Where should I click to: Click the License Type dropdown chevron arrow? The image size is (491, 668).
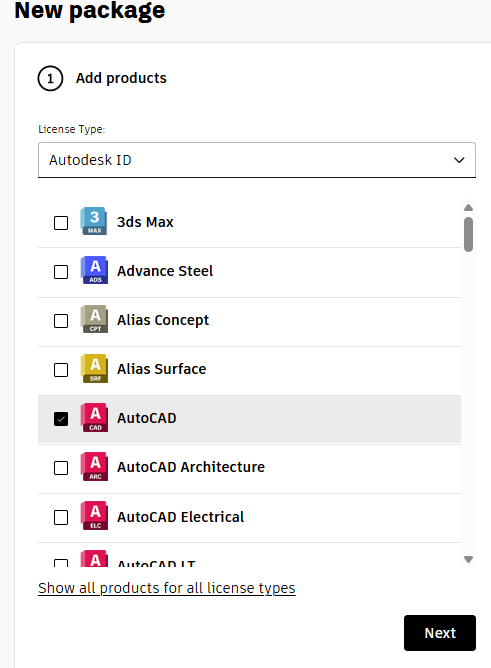[459, 160]
